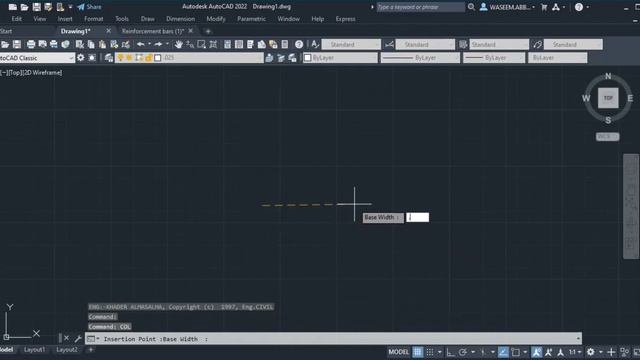This screenshot has width=640, height=360.
Task: Click the Text Style icon
Action: click(315, 44)
